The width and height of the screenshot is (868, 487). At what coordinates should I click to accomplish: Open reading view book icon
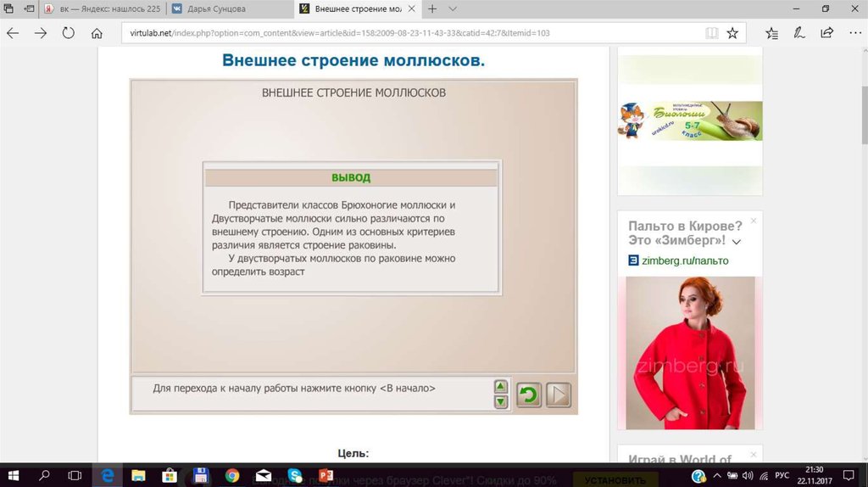pyautogui.click(x=712, y=33)
